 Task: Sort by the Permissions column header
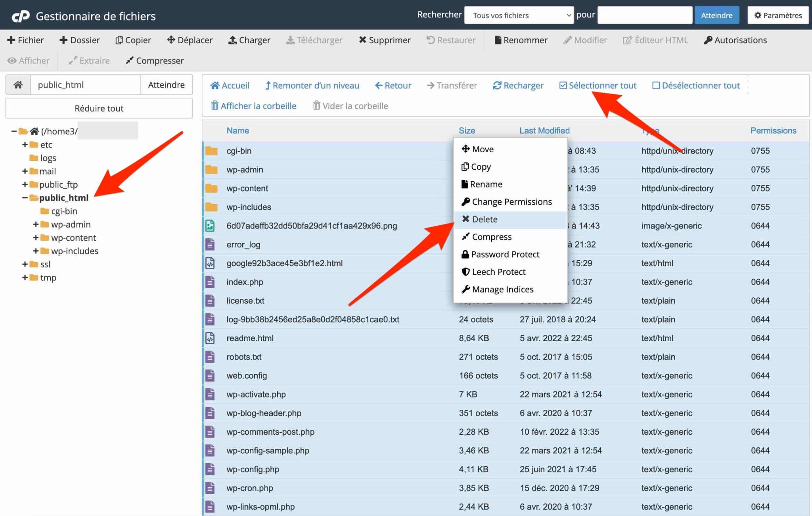pyautogui.click(x=773, y=130)
